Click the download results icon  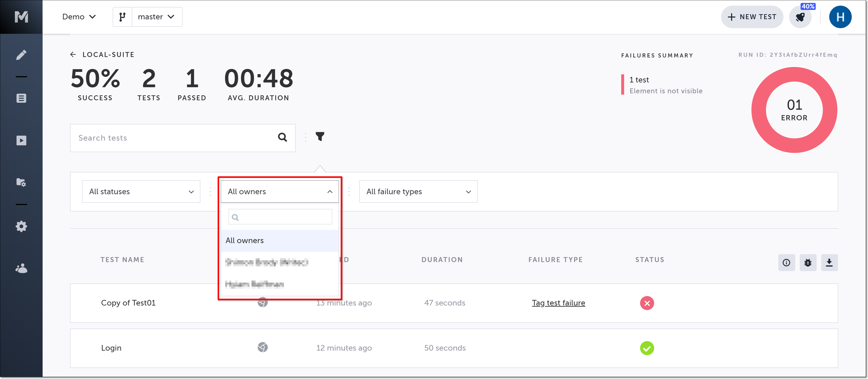click(829, 263)
